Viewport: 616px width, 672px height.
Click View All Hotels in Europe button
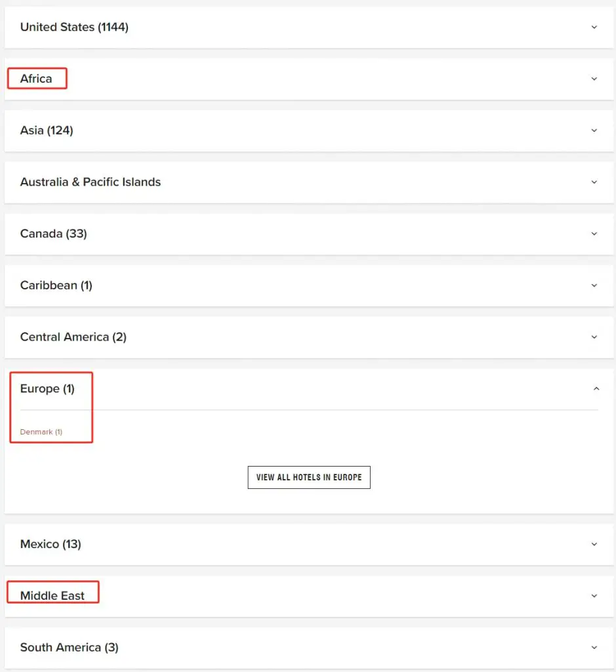pyautogui.click(x=309, y=477)
